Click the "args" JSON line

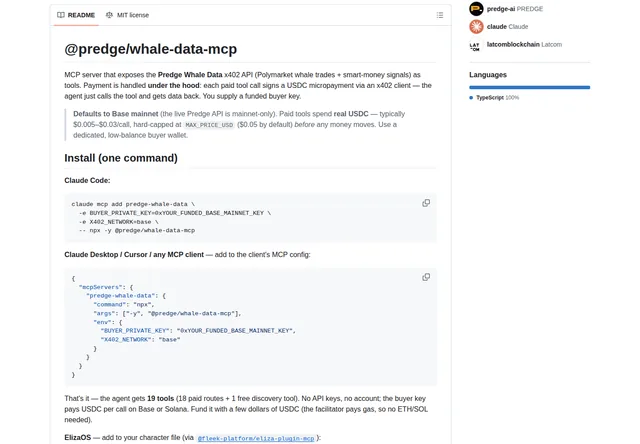[x=167, y=313]
